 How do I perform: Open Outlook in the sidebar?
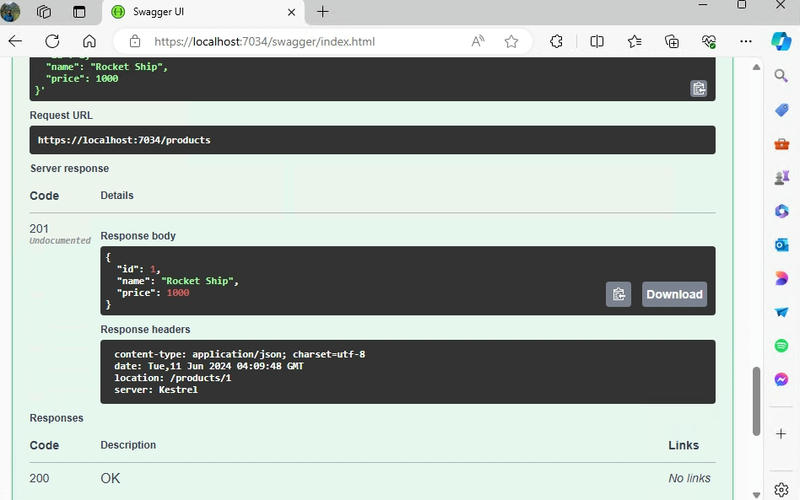pos(781,244)
